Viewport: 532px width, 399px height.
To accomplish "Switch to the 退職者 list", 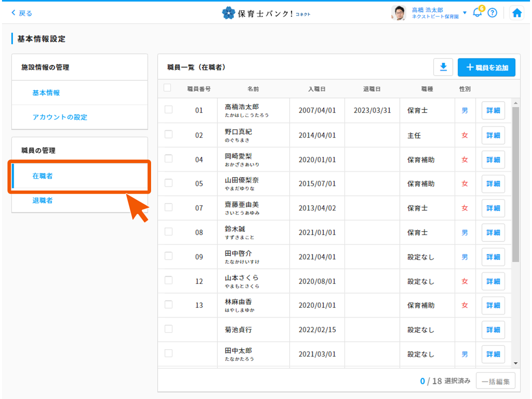I will point(42,200).
